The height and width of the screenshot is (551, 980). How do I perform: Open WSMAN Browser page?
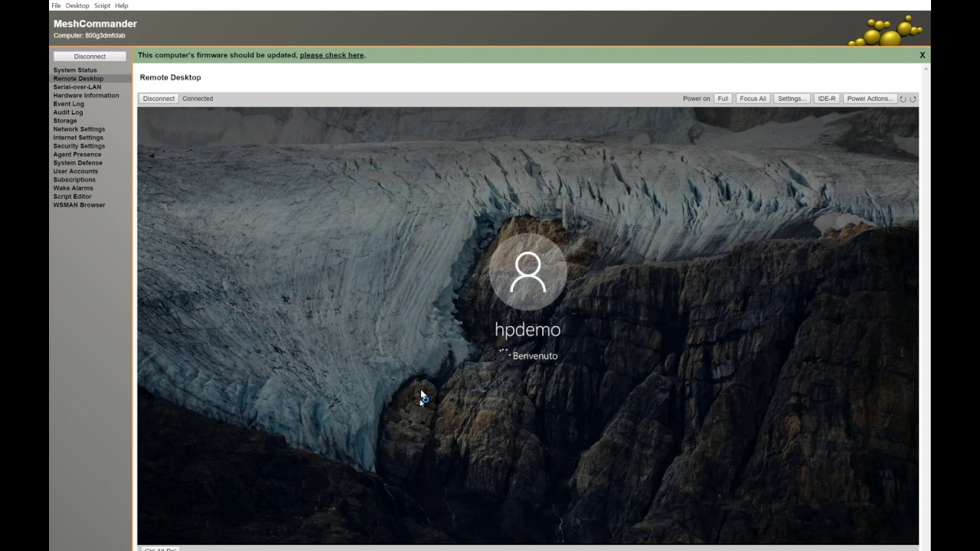[79, 205]
